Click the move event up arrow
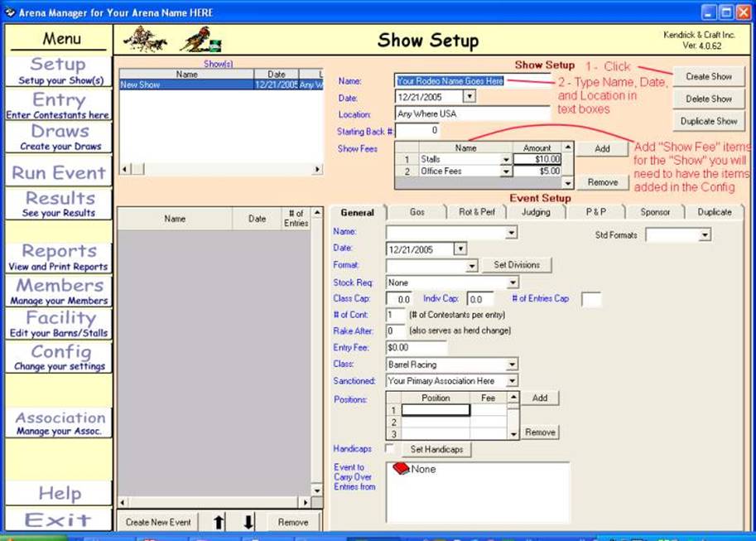 click(x=219, y=522)
